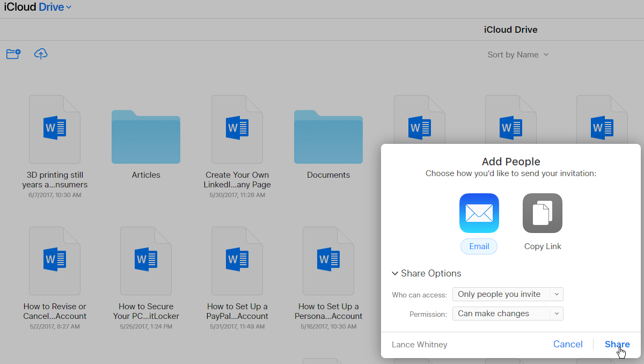Open the Sort by Name dropdown
The image size is (644, 364).
pos(518,55)
